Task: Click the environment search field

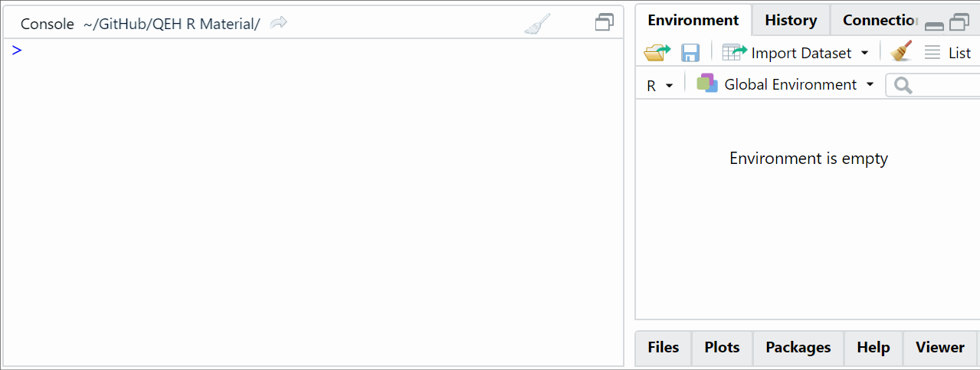Action: click(x=933, y=85)
